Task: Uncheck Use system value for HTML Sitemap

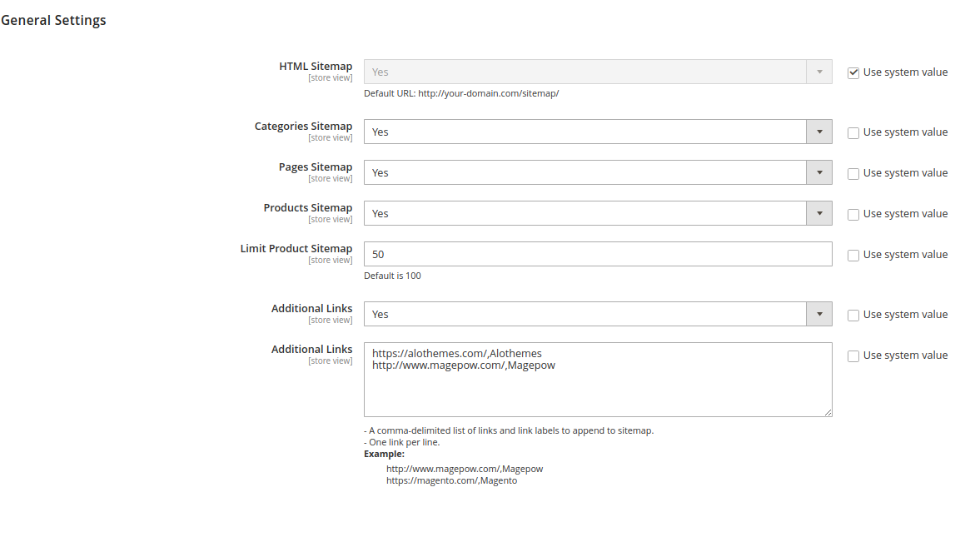Action: pos(853,72)
